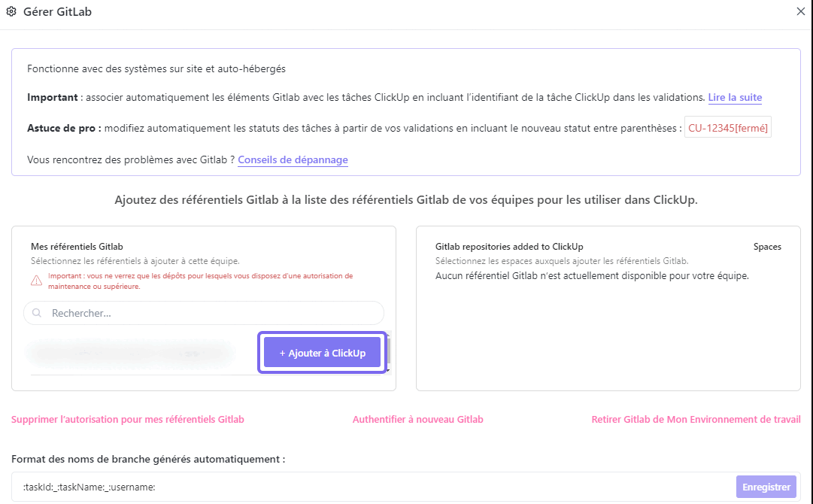813x504 pixels.
Task: Open the 'Lire la suite' link
Action: [735, 98]
